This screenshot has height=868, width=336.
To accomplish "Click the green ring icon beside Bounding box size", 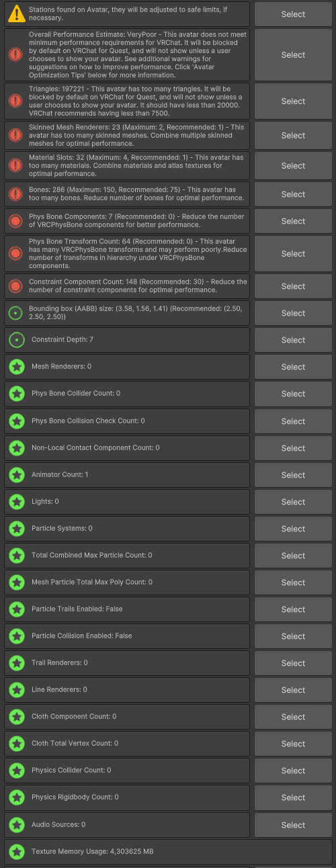I will click(16, 313).
